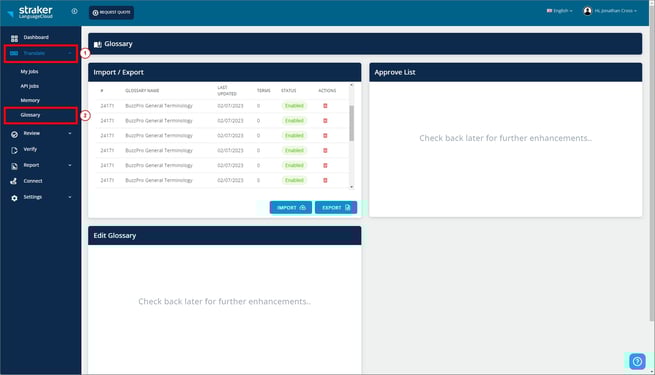Expand the Report section chevron
The width and height of the screenshot is (655, 375).
coord(70,165)
